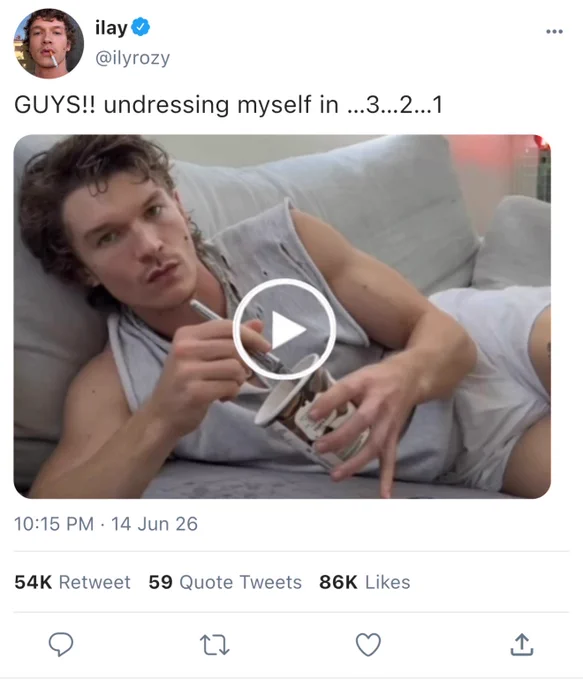583x680 pixels.
Task: Click the 14 Jun 26 date
Action: (154, 524)
